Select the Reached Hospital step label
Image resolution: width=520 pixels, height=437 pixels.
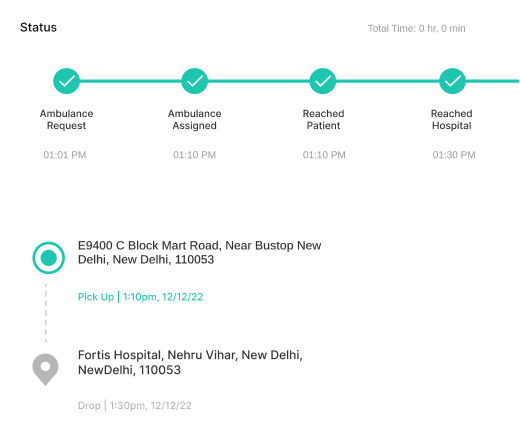[x=452, y=119]
